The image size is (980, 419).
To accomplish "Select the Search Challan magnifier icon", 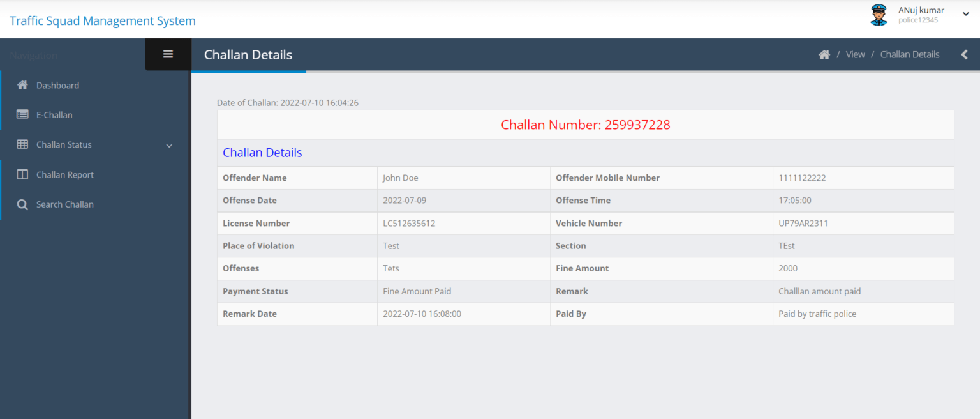I will (x=22, y=204).
